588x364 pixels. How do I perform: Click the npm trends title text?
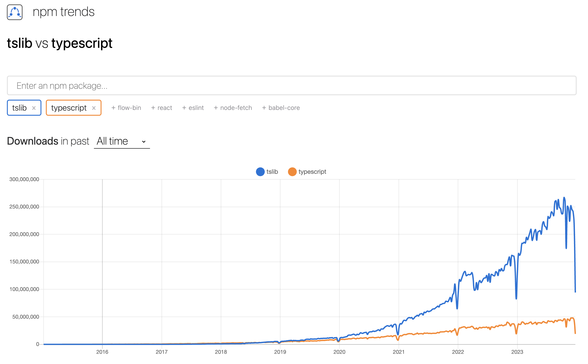click(x=64, y=12)
